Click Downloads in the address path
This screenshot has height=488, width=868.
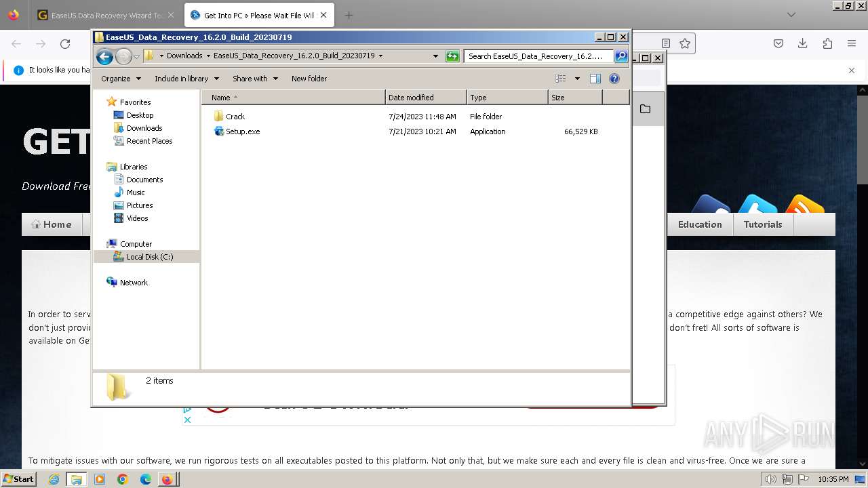(x=184, y=56)
